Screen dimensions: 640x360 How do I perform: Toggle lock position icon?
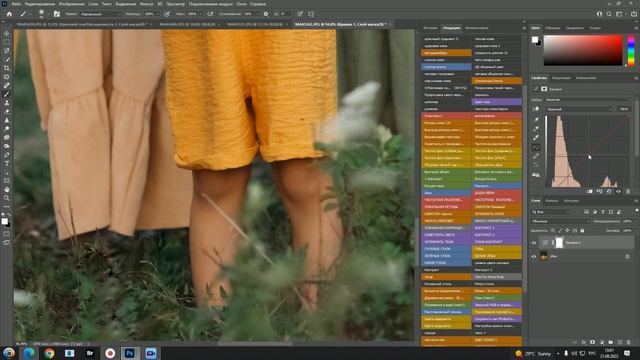[567, 231]
